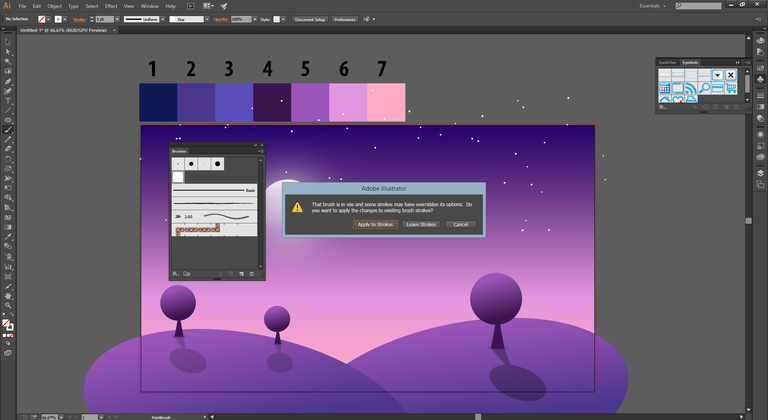Select the Hand tool
The height and width of the screenshot is (420, 768).
coord(8,296)
